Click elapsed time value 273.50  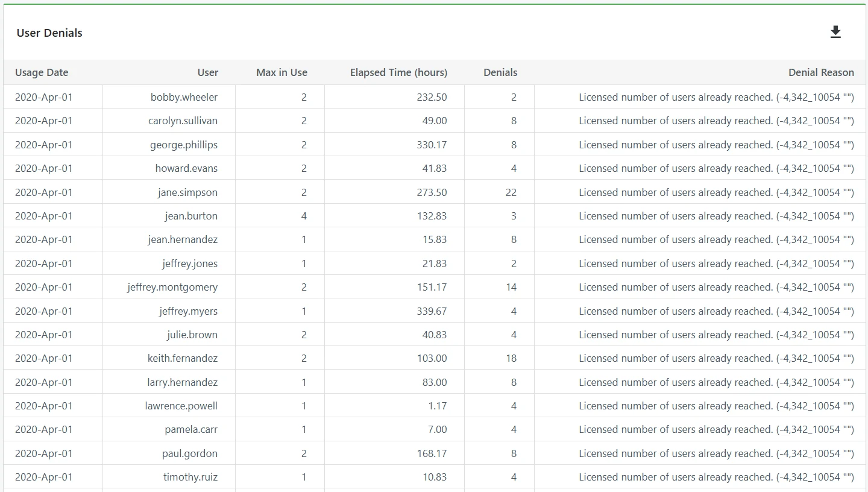pos(432,192)
